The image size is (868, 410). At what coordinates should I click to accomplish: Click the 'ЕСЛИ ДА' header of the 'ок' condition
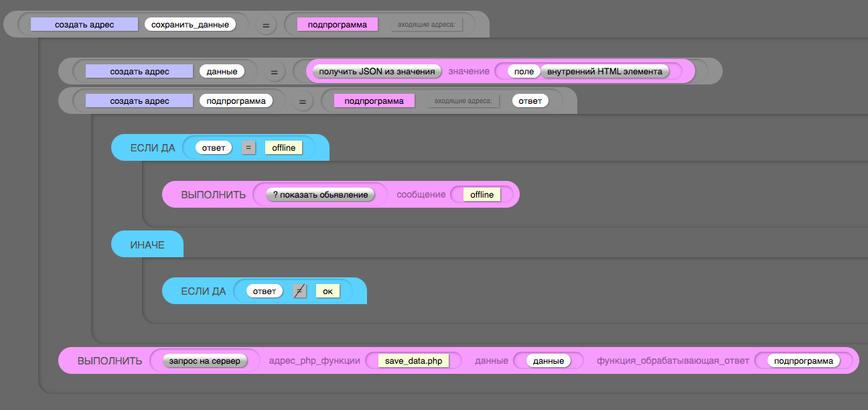(204, 291)
